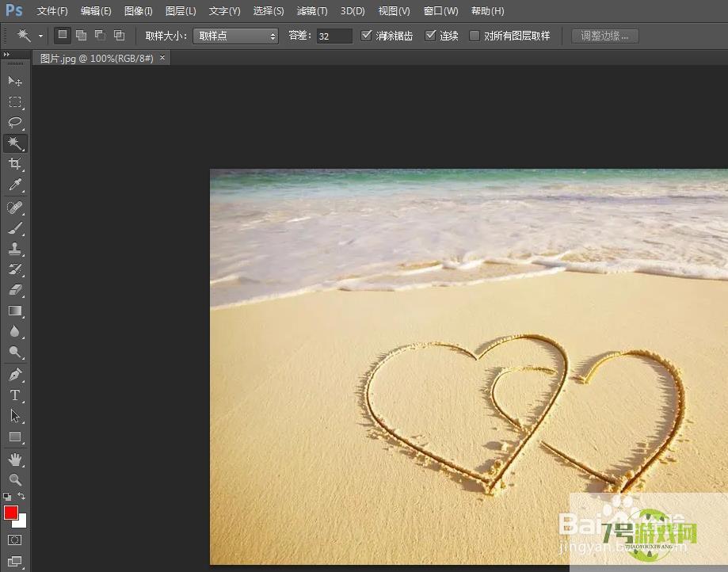Choose Add to Selection mode
The height and width of the screenshot is (572, 728).
point(82,36)
